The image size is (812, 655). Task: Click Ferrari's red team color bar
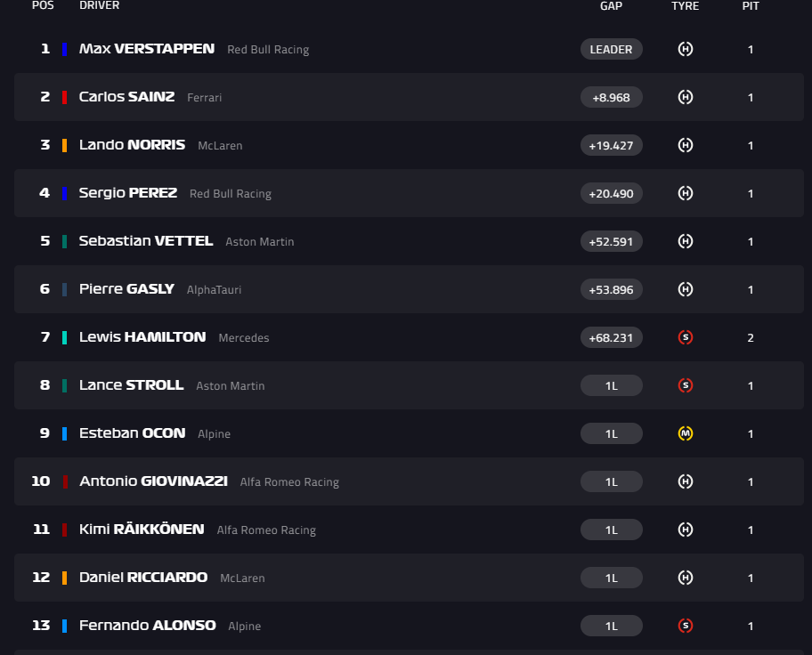coord(64,97)
